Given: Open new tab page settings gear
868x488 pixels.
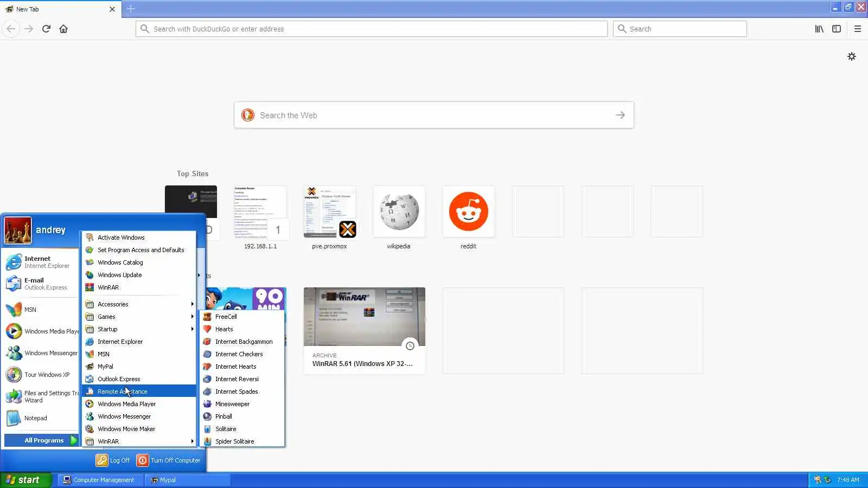Looking at the screenshot, I should 852,56.
